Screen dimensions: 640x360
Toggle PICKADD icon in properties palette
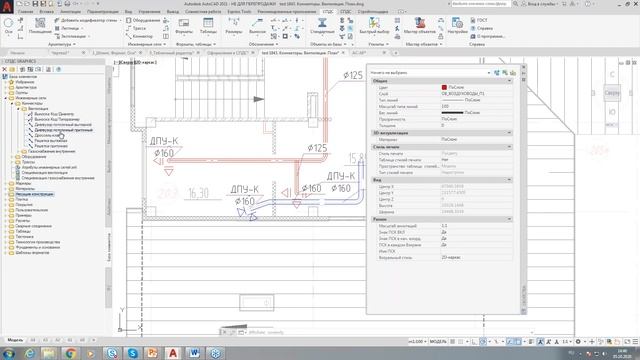[x=497, y=73]
